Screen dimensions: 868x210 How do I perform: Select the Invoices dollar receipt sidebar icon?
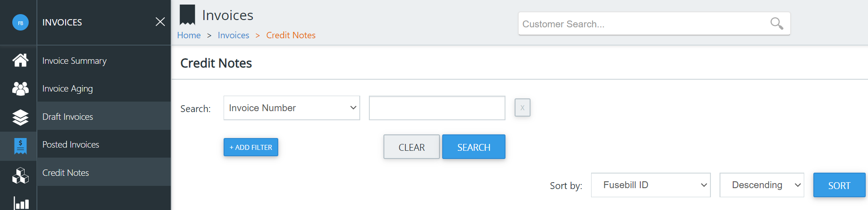coord(20,146)
